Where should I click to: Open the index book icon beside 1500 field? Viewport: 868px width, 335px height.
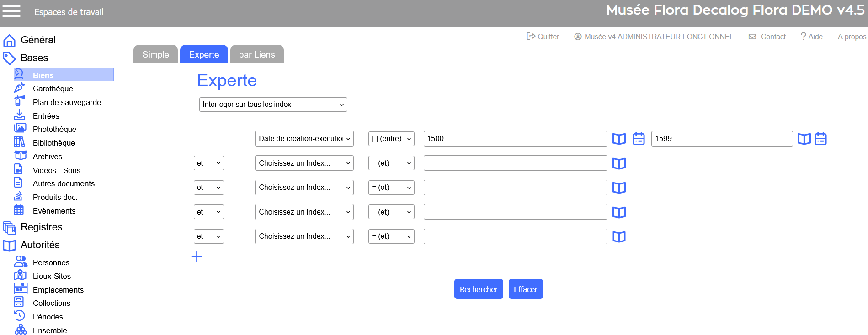[x=619, y=139]
